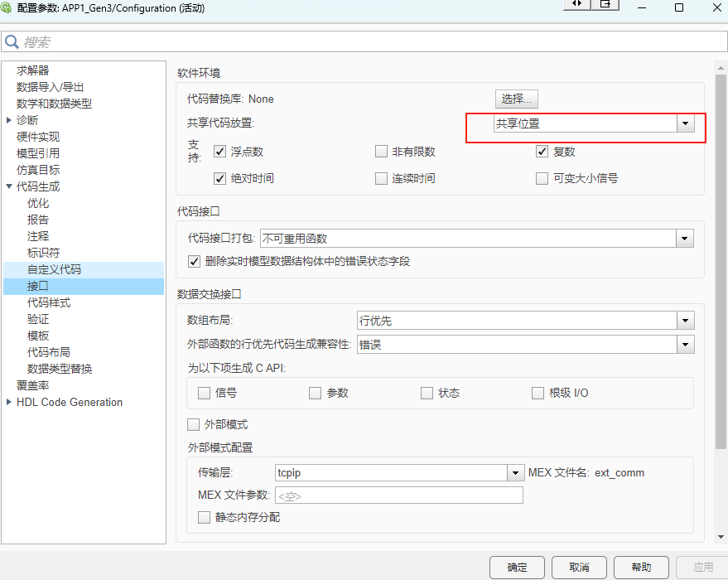Select 覆盖率 in the tree
This screenshot has width=728, height=580.
[x=32, y=385]
